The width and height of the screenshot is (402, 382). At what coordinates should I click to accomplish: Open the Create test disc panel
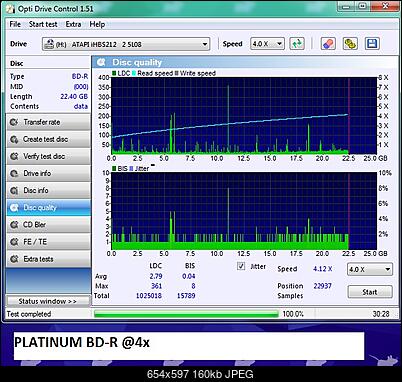48,139
